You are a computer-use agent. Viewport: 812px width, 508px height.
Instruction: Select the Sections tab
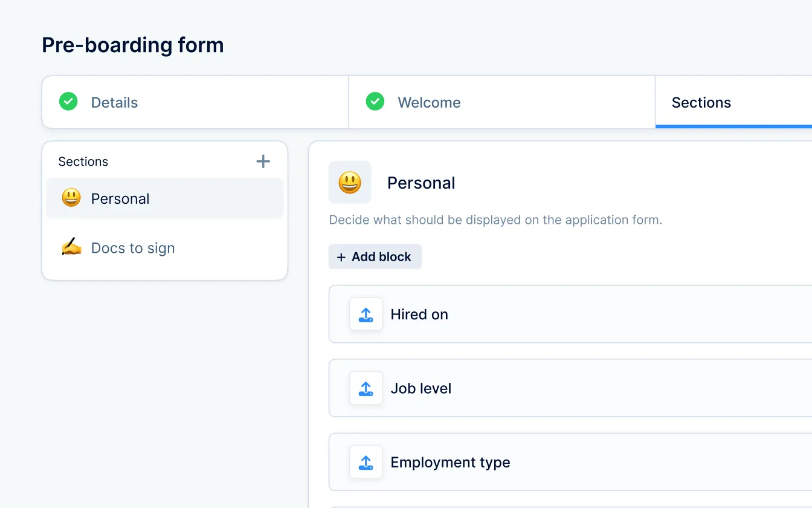click(701, 103)
